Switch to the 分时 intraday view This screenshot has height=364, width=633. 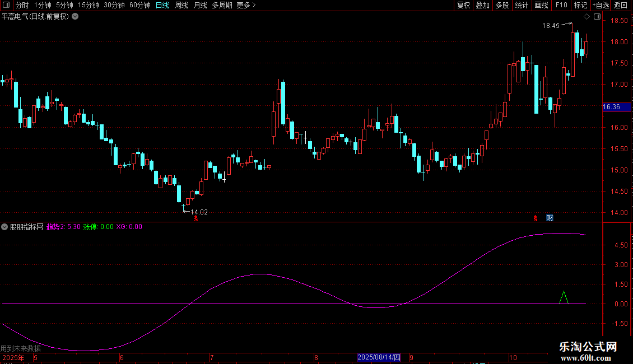22,6
